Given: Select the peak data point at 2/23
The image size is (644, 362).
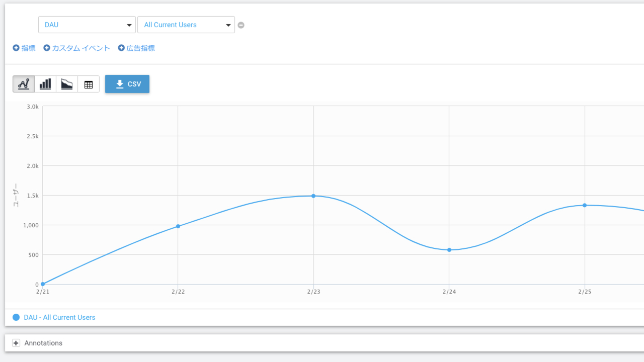Looking at the screenshot, I should tap(313, 196).
